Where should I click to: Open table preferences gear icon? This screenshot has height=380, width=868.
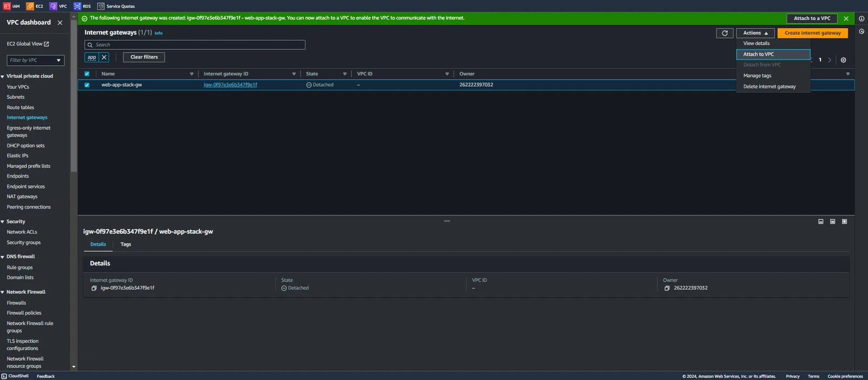(843, 60)
